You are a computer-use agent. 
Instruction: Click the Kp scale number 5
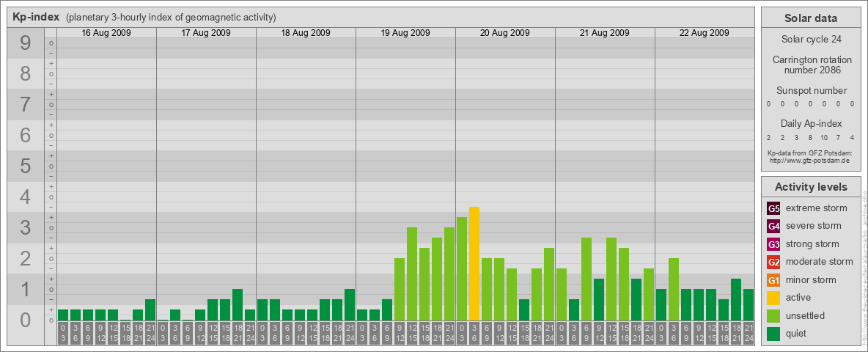[25, 166]
